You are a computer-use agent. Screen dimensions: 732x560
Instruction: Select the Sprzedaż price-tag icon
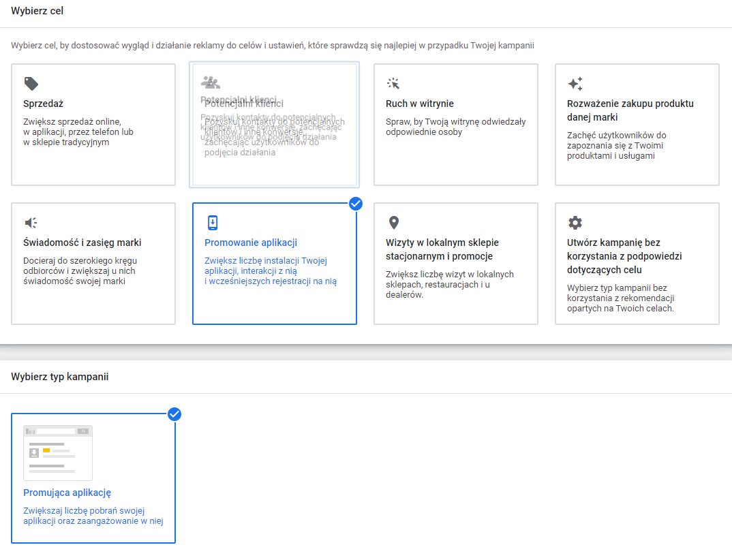click(x=30, y=82)
